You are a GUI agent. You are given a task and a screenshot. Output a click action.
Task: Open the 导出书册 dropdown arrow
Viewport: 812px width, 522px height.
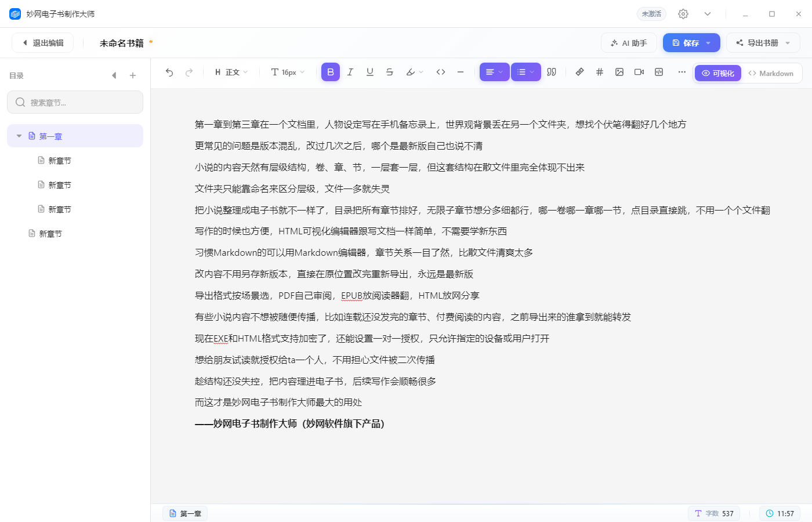click(788, 43)
